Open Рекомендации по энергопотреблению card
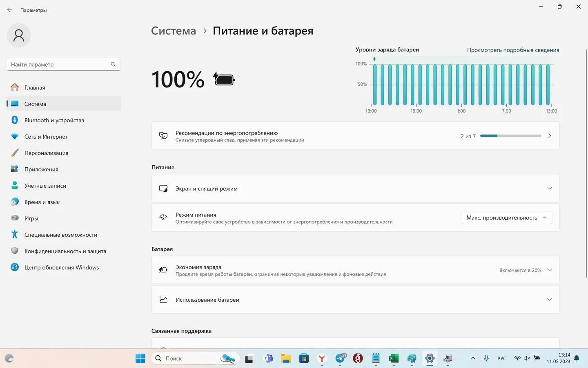 coord(355,136)
